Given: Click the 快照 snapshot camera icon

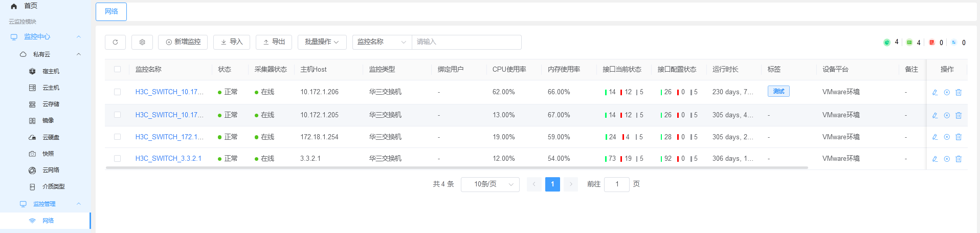Looking at the screenshot, I should [x=32, y=154].
